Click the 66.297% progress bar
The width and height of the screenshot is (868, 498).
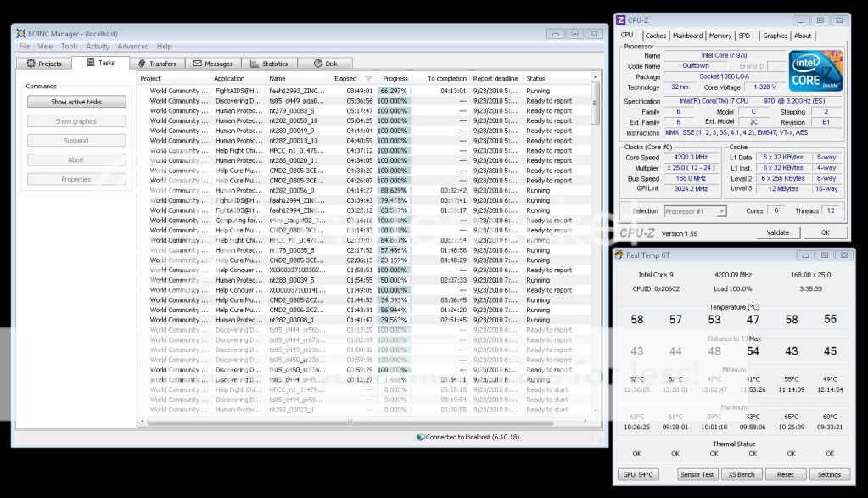click(395, 91)
